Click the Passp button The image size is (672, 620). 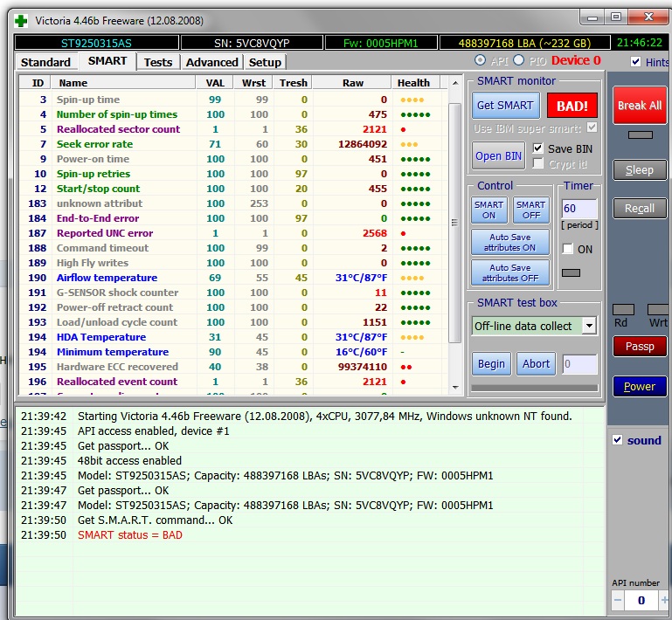click(x=640, y=347)
